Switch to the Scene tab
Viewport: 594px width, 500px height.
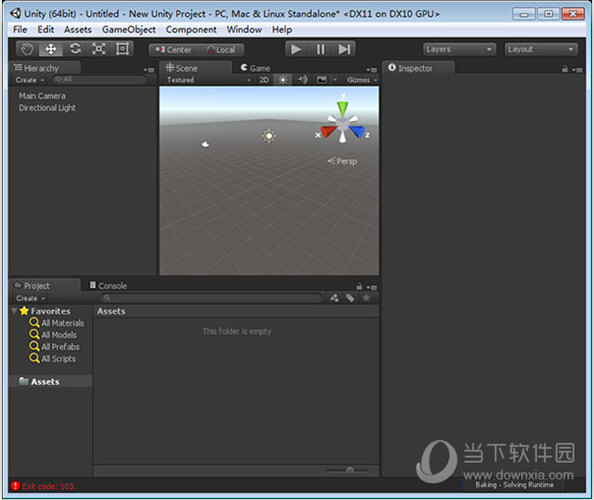pos(195,68)
